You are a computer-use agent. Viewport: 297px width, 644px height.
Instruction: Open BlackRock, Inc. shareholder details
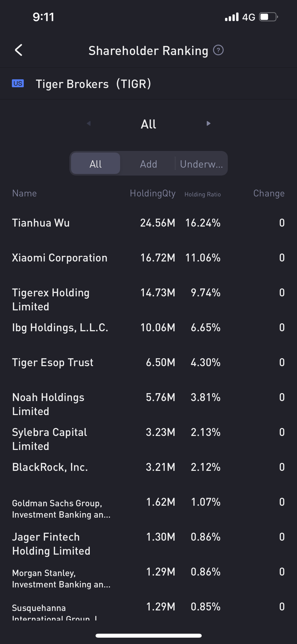(x=50, y=467)
